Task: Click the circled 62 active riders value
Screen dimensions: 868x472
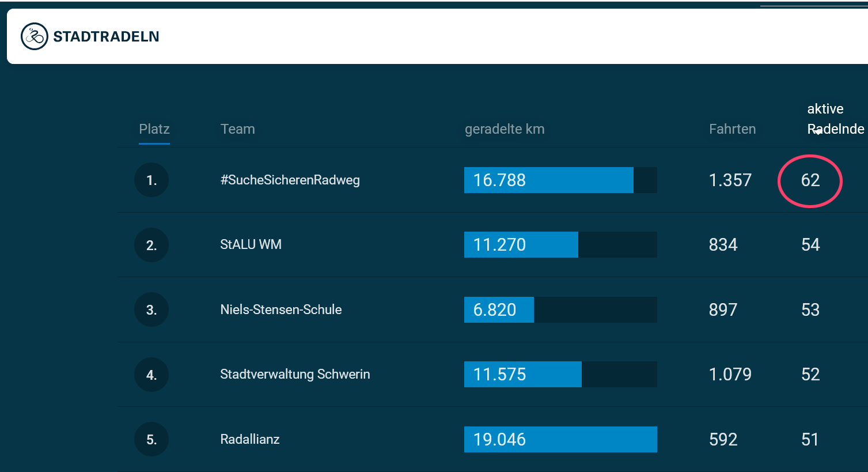Action: (x=810, y=180)
